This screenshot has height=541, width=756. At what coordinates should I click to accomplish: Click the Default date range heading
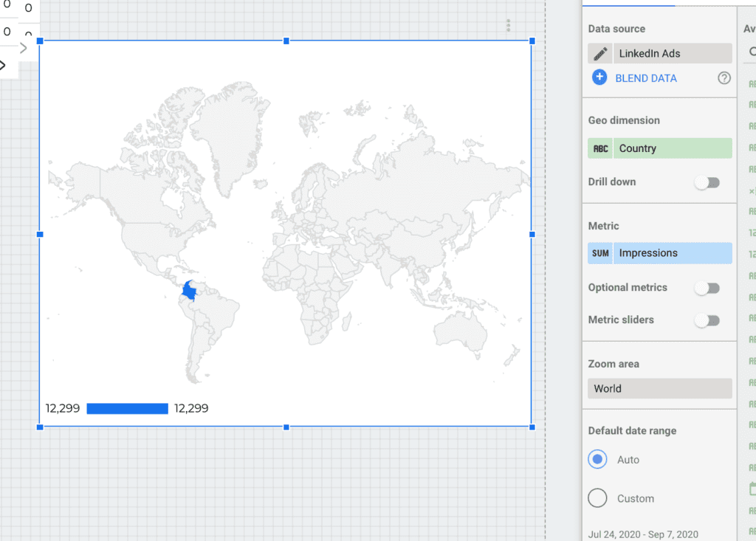click(632, 430)
